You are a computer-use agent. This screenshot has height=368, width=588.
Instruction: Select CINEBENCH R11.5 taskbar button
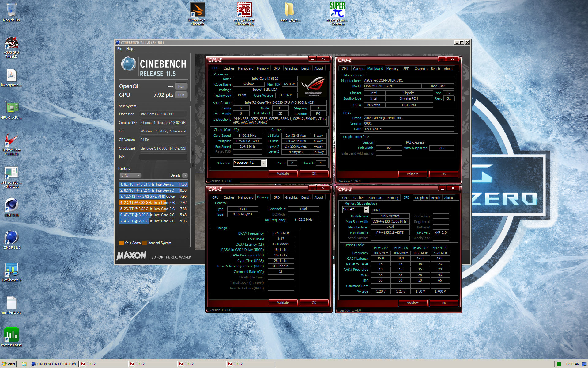coord(54,364)
